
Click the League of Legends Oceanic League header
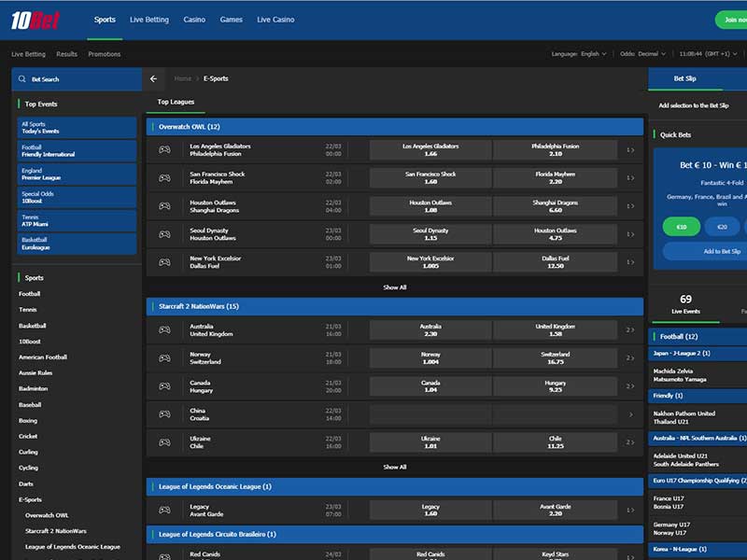point(395,486)
